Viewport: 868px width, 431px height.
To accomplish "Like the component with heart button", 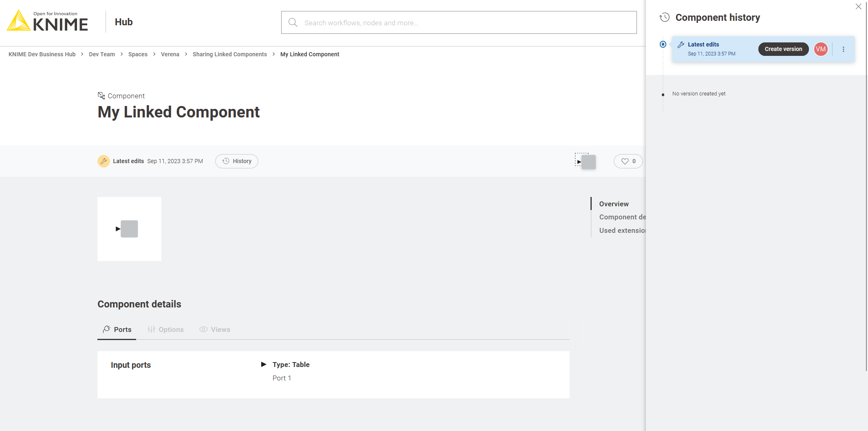I will pyautogui.click(x=628, y=161).
